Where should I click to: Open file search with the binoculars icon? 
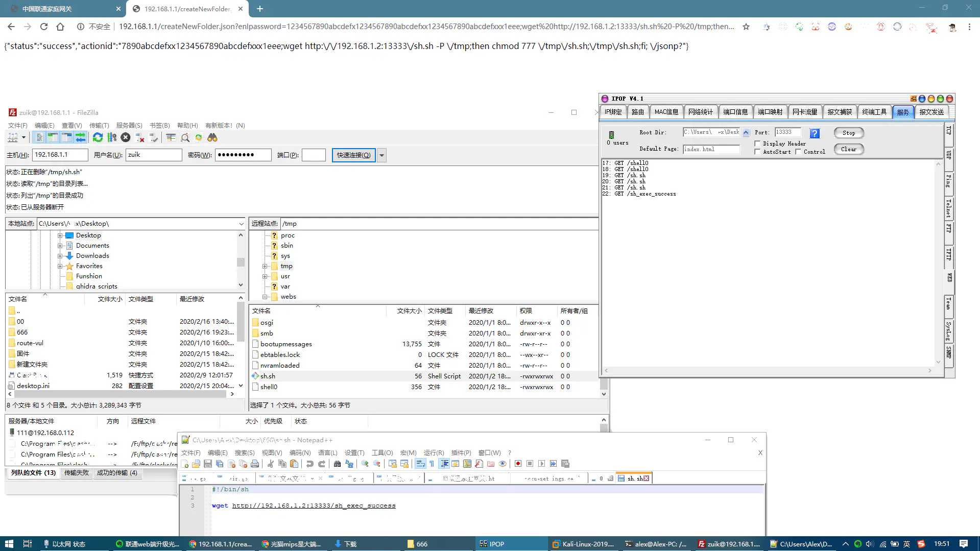(212, 137)
